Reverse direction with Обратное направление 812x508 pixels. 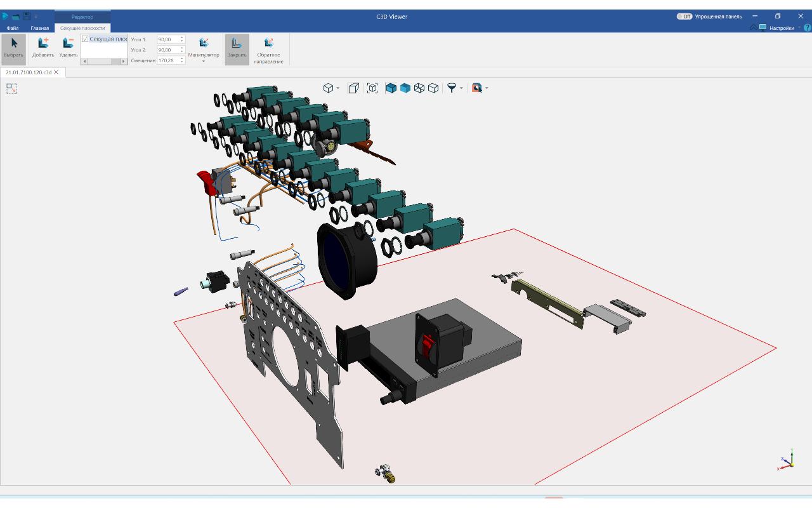point(268,49)
